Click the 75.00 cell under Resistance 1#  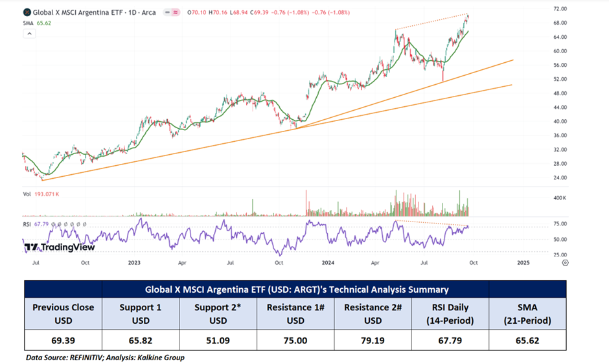click(295, 341)
